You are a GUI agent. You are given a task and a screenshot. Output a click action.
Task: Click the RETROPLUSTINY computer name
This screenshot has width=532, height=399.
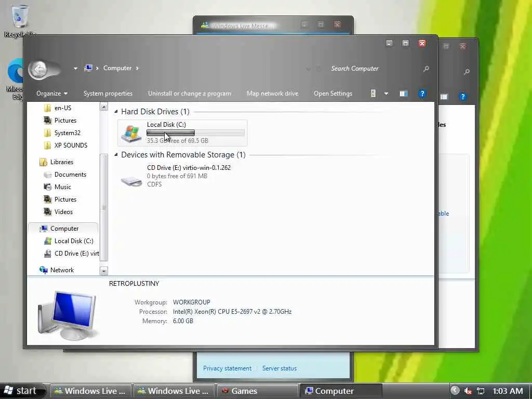click(x=134, y=284)
